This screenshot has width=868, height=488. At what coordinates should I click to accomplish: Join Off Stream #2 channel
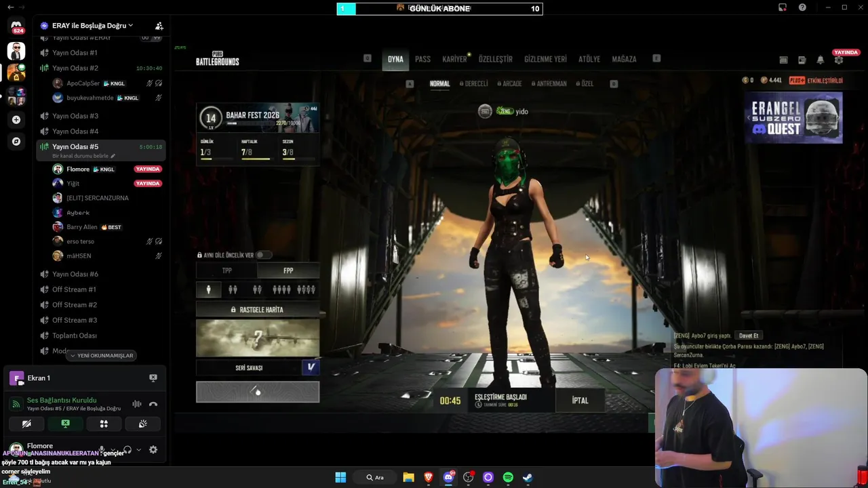[x=101, y=305]
